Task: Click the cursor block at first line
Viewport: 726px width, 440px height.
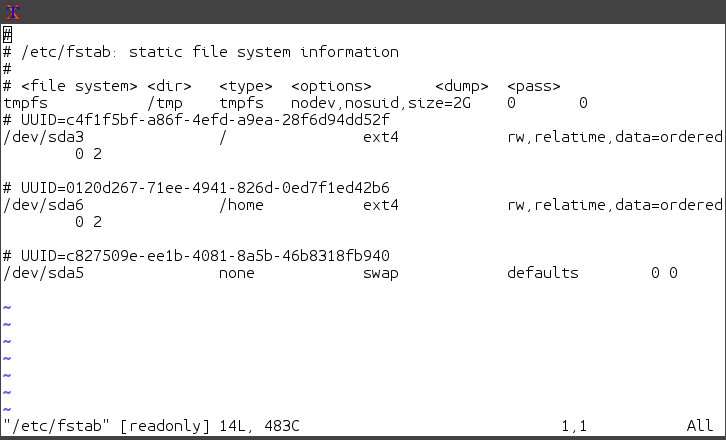Action: pyautogui.click(x=7, y=35)
